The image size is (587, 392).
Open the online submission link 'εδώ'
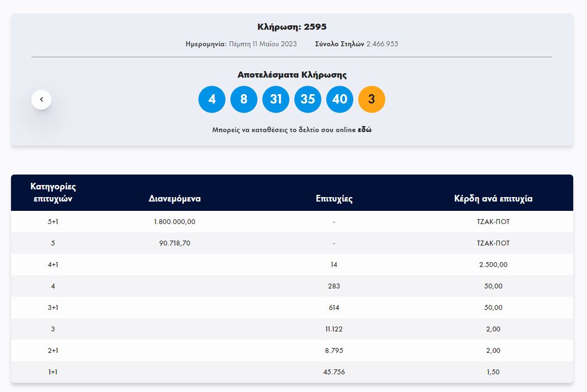click(x=364, y=130)
